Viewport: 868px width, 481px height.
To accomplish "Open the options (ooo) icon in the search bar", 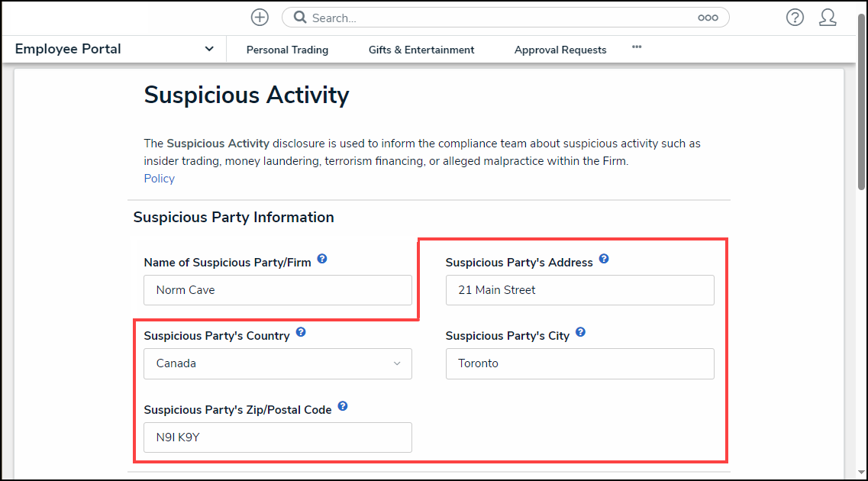I will point(708,17).
